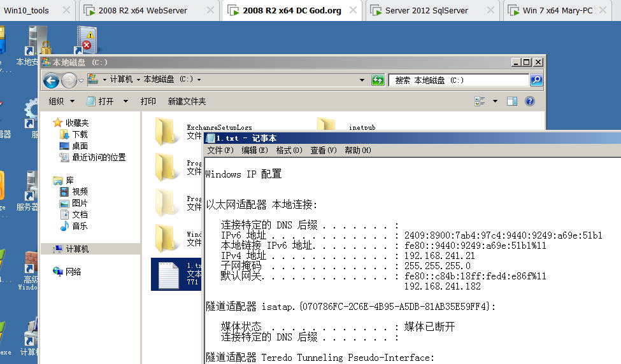Select the 1.txt file icon in Explorer
The width and height of the screenshot is (621, 364).
(x=169, y=275)
